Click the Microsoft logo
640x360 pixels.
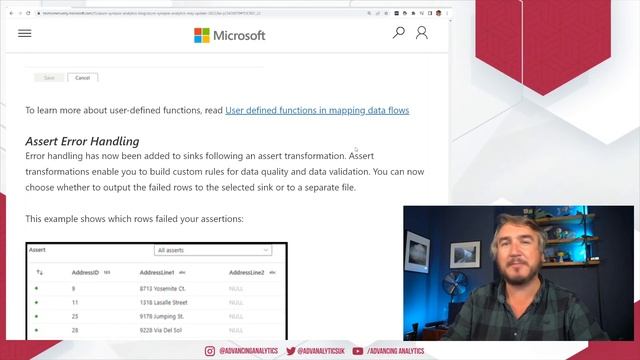(229, 36)
